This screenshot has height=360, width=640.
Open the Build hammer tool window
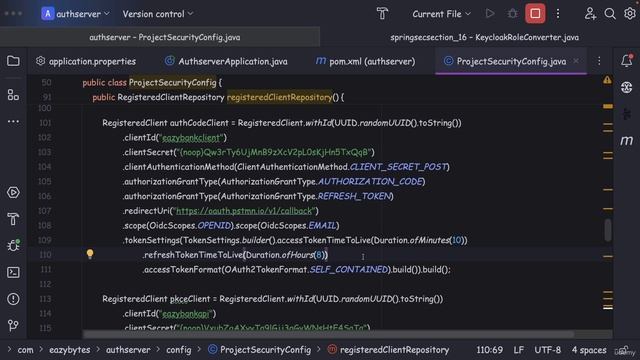(13, 219)
